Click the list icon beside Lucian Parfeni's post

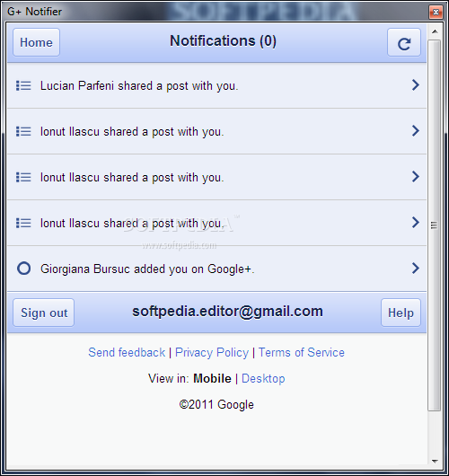(x=23, y=85)
